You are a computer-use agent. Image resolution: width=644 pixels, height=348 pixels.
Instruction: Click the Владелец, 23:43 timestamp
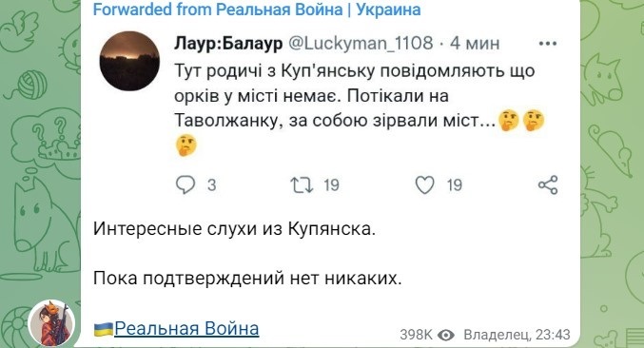pos(517,335)
